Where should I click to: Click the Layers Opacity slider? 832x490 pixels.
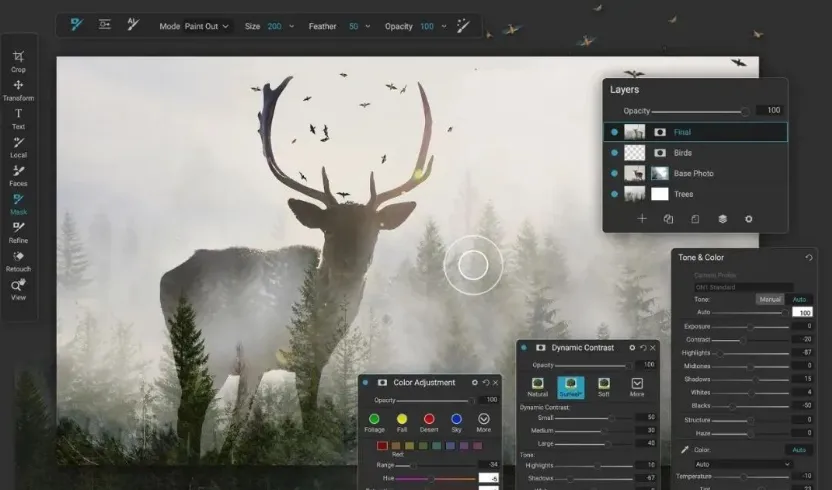(x=700, y=111)
